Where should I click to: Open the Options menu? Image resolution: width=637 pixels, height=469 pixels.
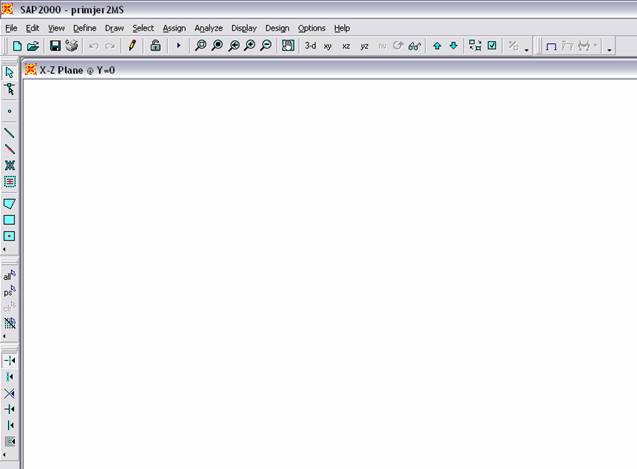(x=312, y=28)
